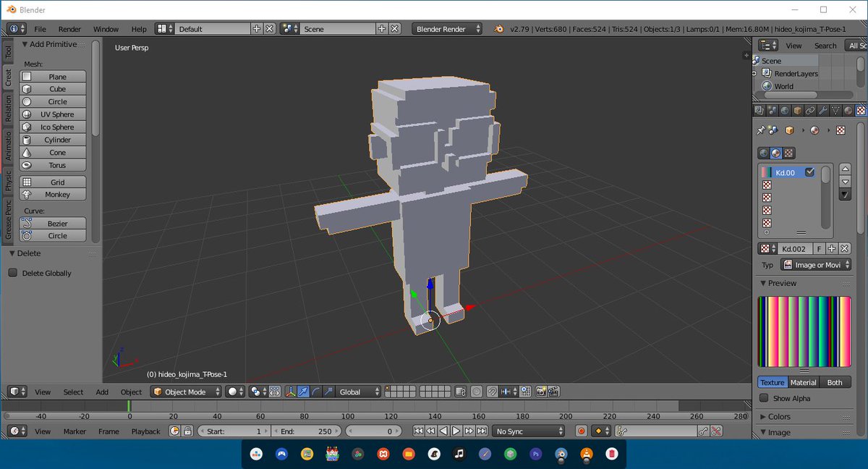Select the Texture preview toggle
This screenshot has height=469, width=868.
point(772,382)
